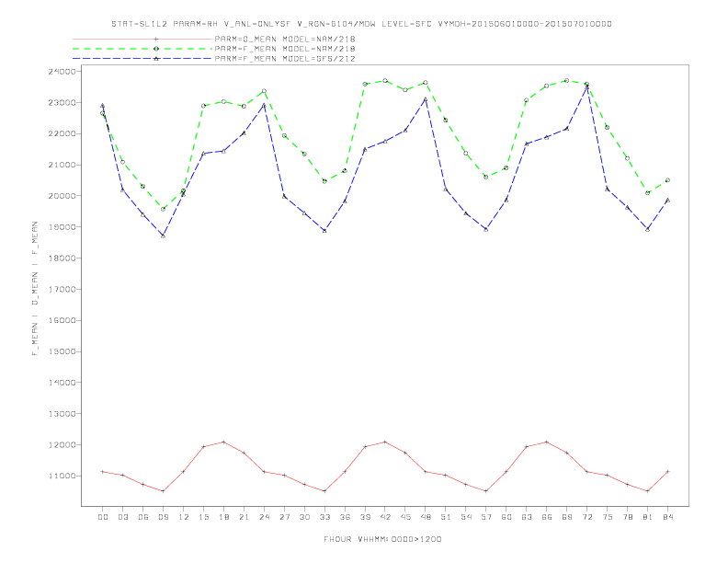Click the 13000 y-axis tick label
The height and width of the screenshot is (563, 728).
62,414
